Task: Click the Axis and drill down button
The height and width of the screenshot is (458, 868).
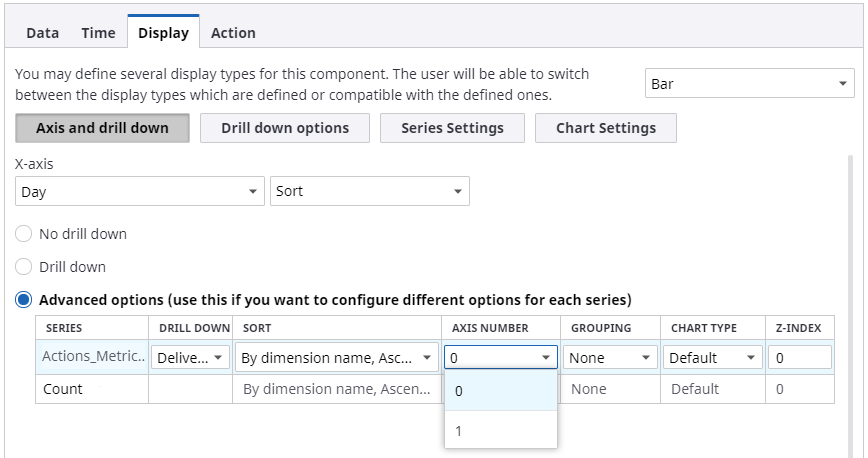Action: (x=102, y=128)
